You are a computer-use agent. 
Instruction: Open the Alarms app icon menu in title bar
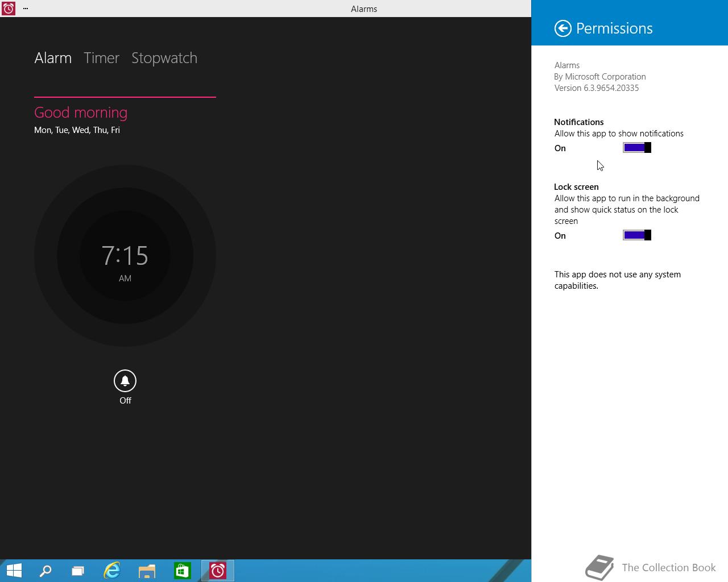tap(8, 9)
